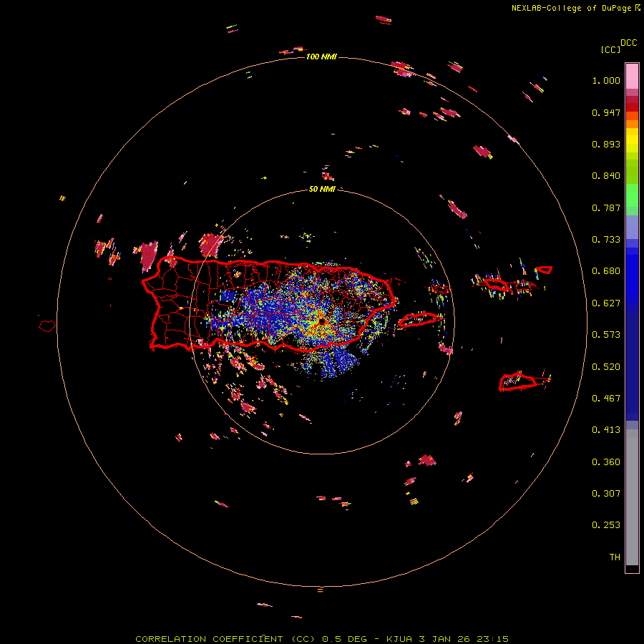Click the St. Thomas island outline in the east

(496, 284)
